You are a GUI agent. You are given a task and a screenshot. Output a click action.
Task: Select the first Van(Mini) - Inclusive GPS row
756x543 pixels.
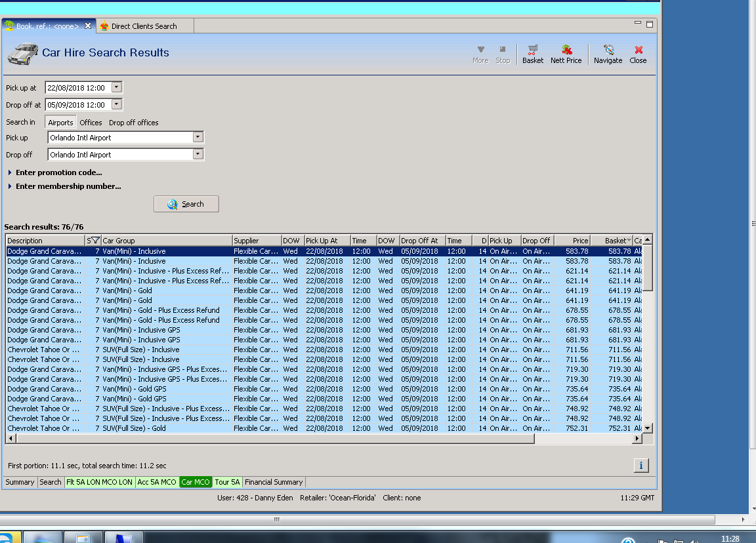tap(324, 330)
